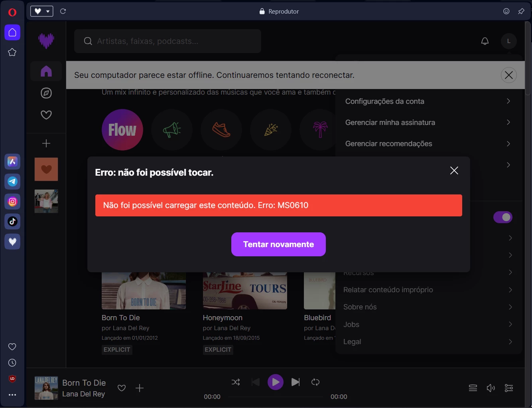
Task: Open Favorites heart in Deezer sidebar
Action: pos(46,115)
